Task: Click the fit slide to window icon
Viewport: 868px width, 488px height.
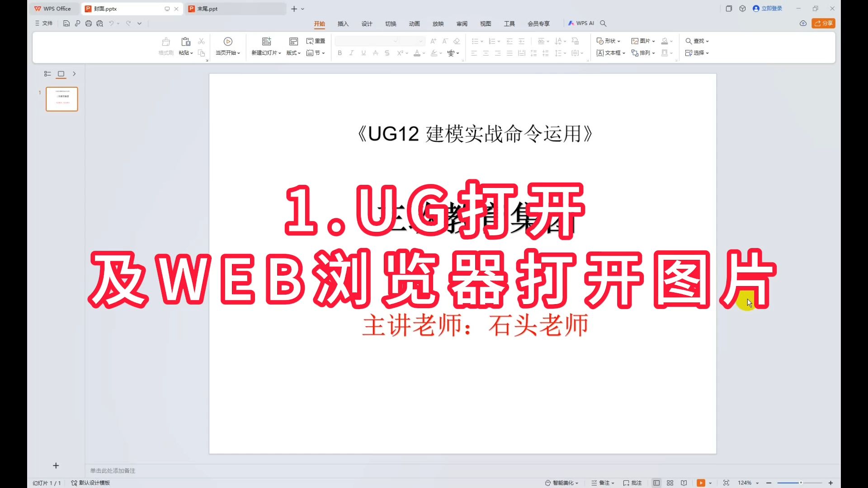Action: tap(726, 483)
